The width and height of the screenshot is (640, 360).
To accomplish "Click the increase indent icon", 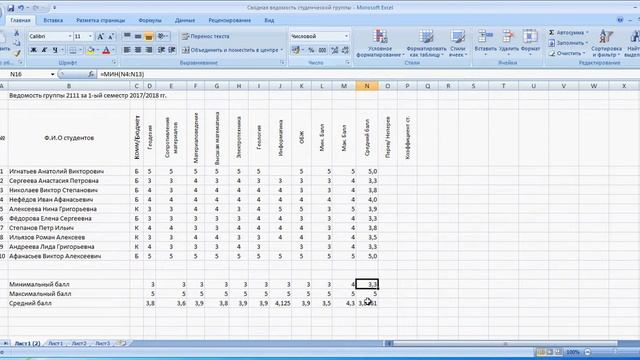I will [172, 50].
